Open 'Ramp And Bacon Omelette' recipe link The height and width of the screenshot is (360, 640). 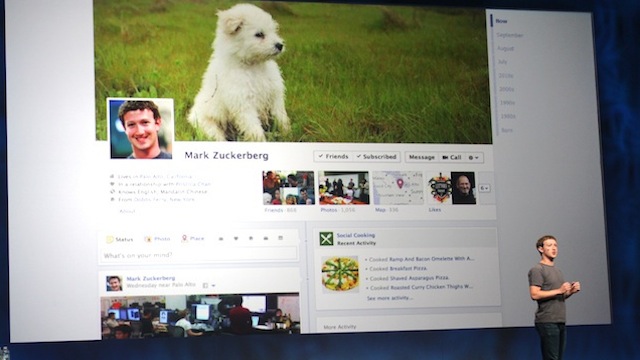[431, 259]
